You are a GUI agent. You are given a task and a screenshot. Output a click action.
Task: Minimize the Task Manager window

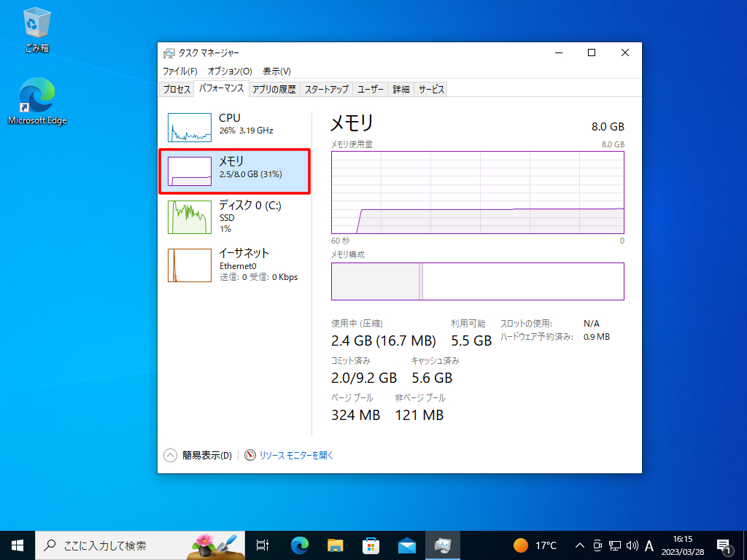[x=559, y=52]
